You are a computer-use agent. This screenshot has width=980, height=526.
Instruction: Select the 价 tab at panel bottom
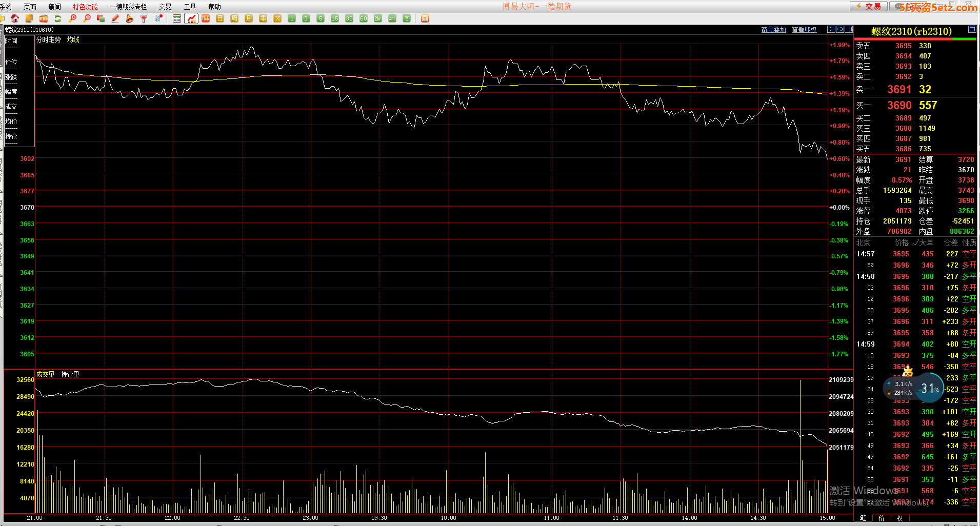tap(882, 518)
